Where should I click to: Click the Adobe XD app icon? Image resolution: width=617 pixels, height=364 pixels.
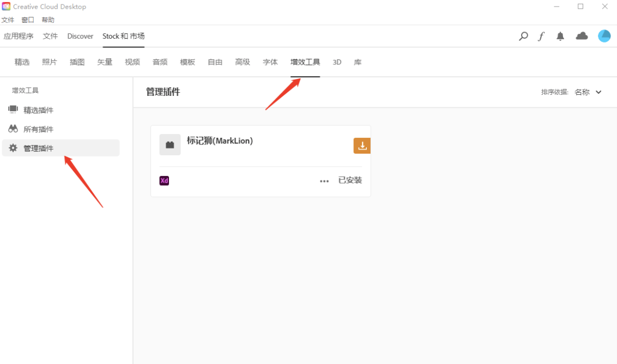[x=164, y=181]
